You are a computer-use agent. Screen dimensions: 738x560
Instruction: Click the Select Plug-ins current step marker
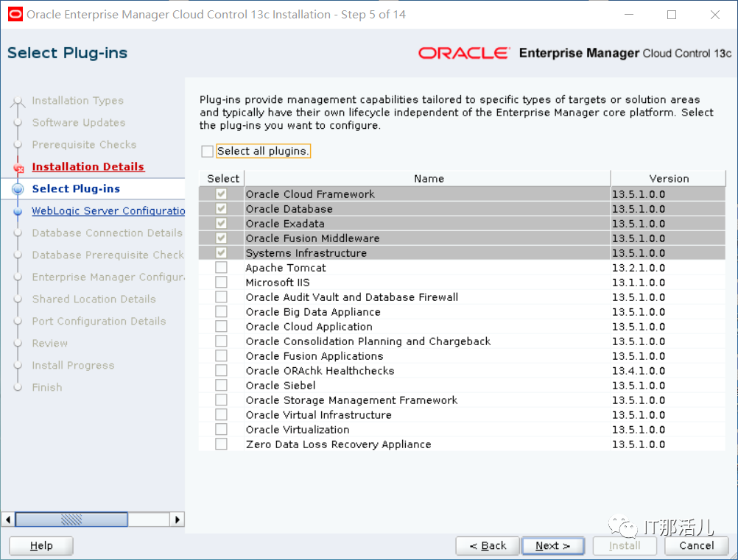pos(18,189)
